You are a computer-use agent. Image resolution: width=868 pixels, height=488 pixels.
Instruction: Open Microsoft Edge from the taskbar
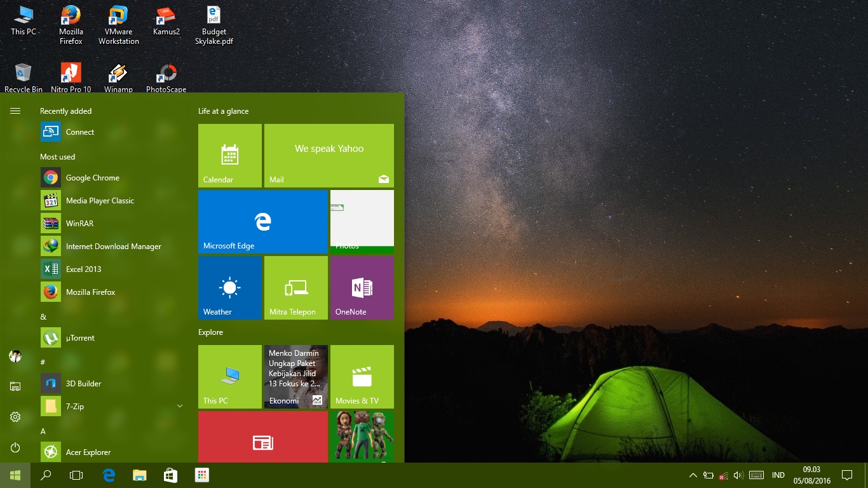coord(108,475)
